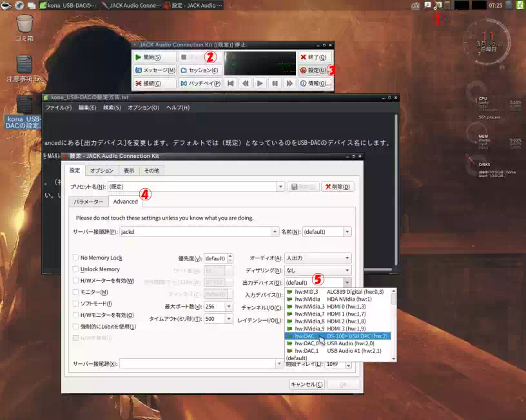Viewport: 526px width, 420px height.
Task: Open the ディザリング(h) なし dropdown
Action: coord(318,270)
